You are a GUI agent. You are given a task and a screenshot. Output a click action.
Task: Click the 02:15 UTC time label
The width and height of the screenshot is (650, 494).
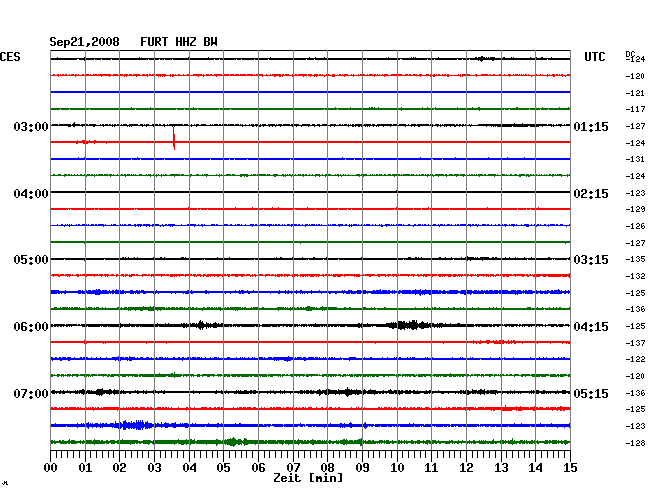[591, 194]
